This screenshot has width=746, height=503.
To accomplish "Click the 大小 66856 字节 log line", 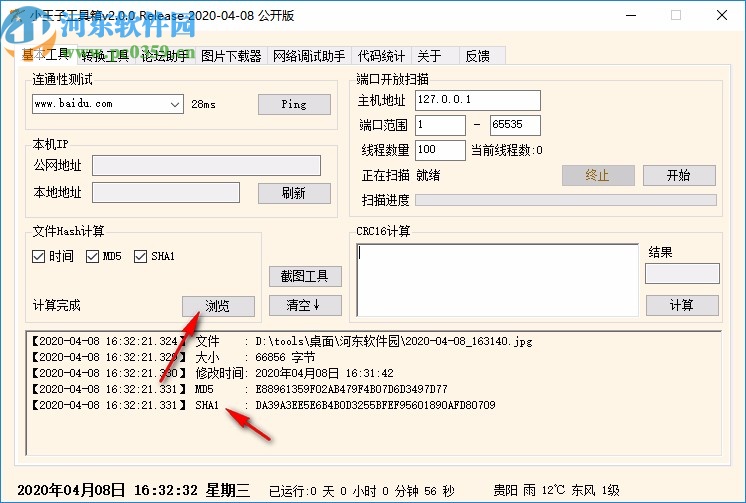I will (173, 357).
